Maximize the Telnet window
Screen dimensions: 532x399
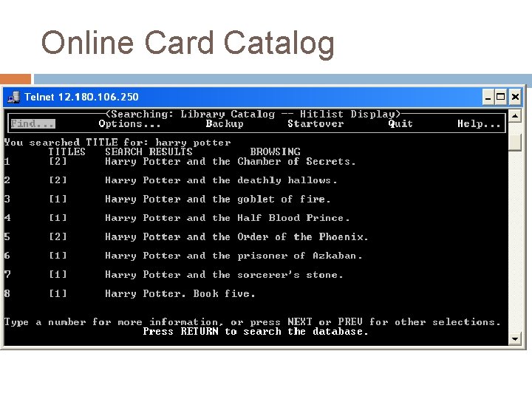tap(501, 98)
